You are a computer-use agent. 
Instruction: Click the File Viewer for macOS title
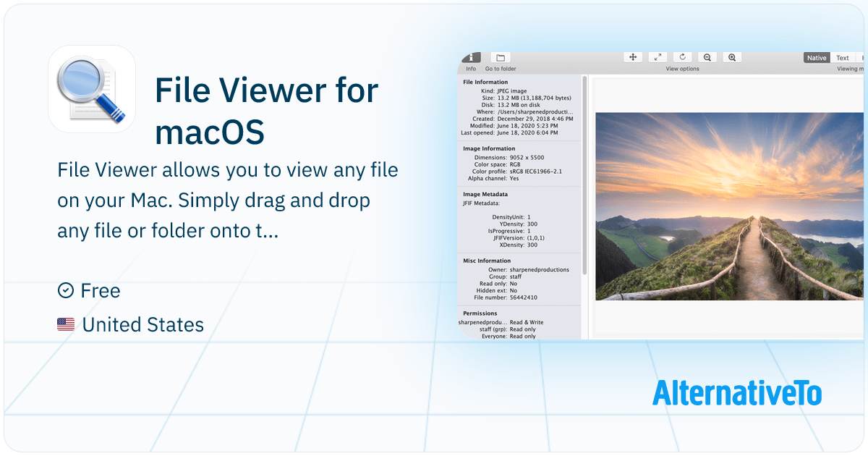click(267, 111)
